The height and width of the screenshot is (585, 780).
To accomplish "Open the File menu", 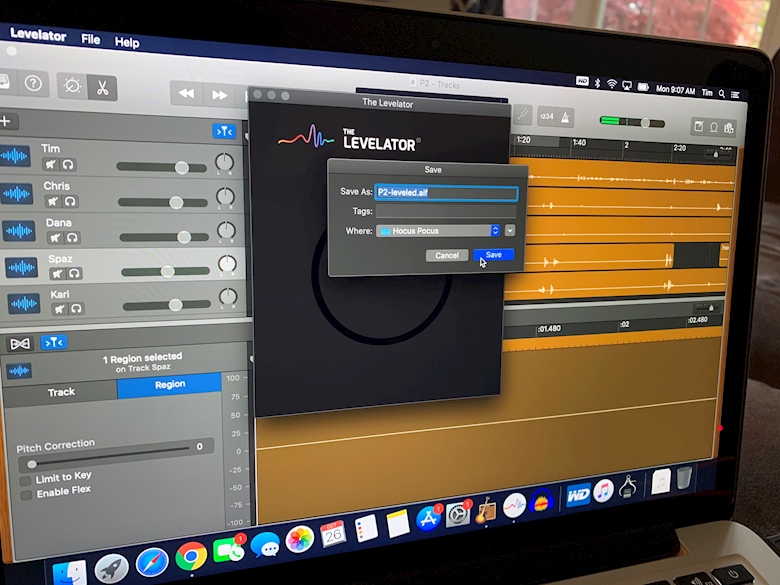I will [x=91, y=39].
